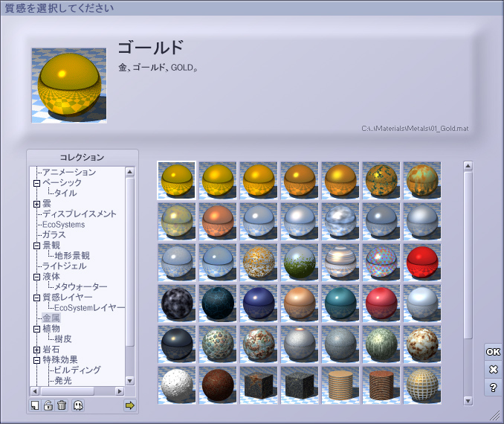Select the dark blue glossy sphere thumbnail
The image size is (504, 424).
click(259, 303)
